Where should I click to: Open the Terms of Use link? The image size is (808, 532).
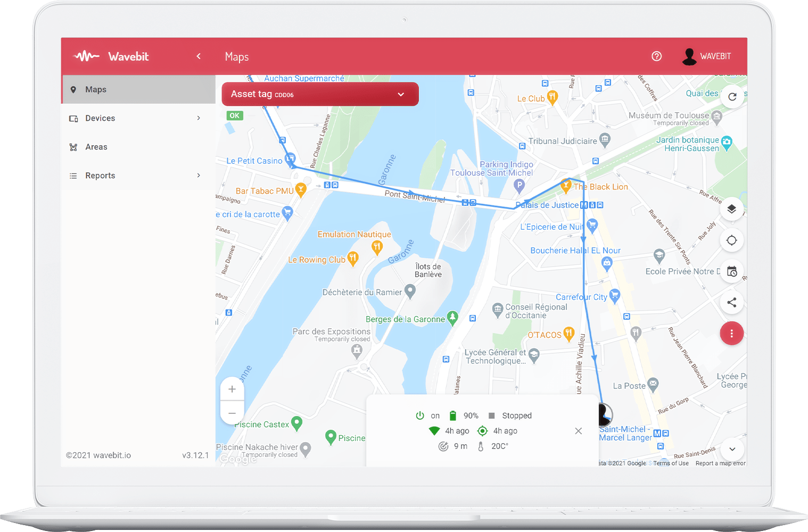[671, 463]
